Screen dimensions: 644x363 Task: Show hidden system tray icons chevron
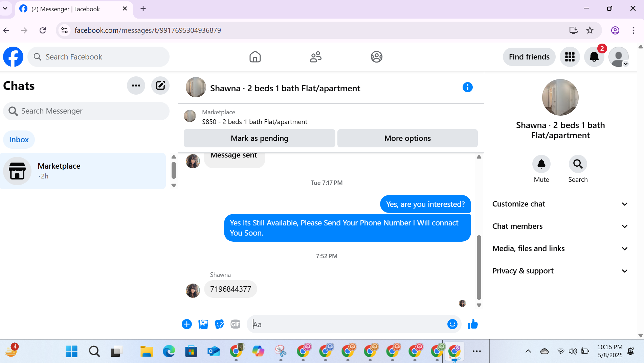click(528, 351)
